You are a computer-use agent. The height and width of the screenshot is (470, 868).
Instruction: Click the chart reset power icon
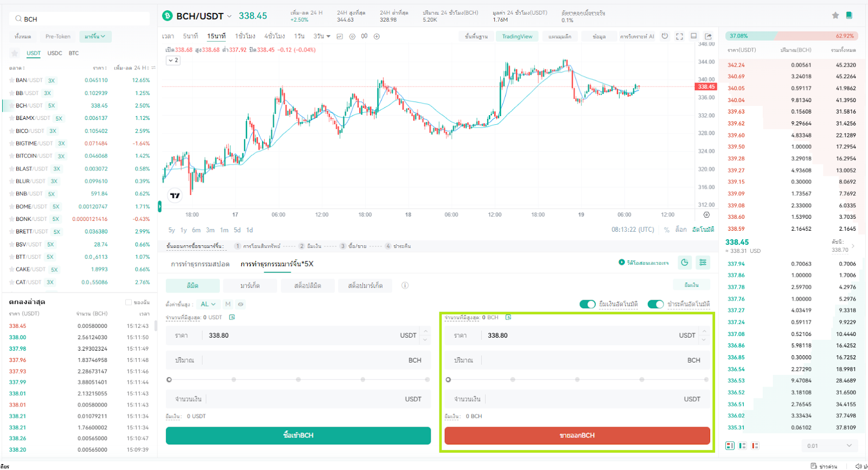click(x=665, y=36)
